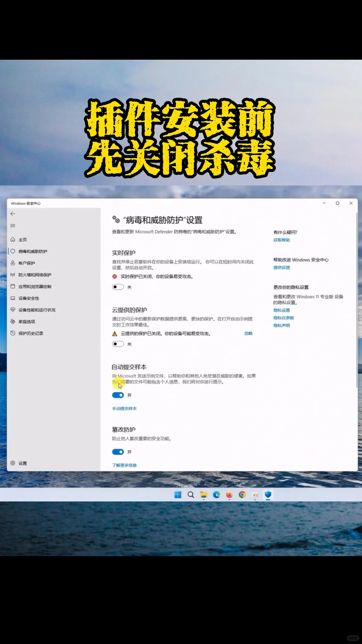Image resolution: width=362 pixels, height=644 pixels.
Task: Open the 隐私声明 link
Action: click(282, 325)
